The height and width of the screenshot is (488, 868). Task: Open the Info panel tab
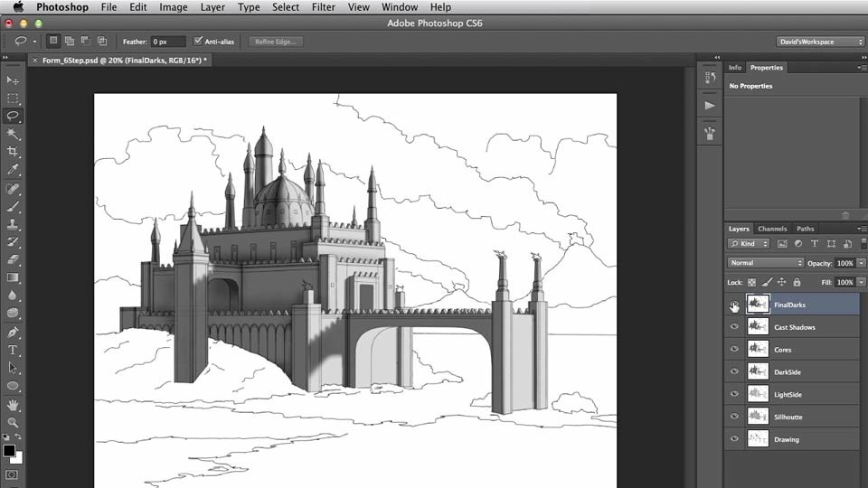coord(734,68)
